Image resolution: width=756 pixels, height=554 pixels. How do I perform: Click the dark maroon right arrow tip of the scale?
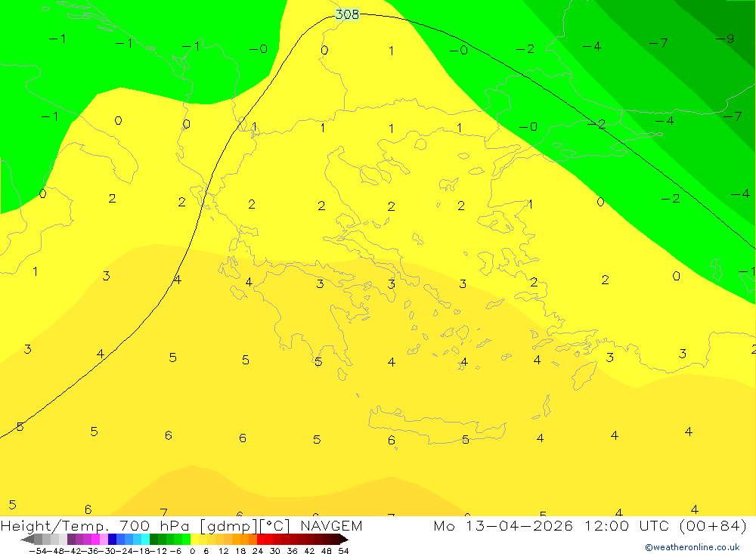click(344, 540)
